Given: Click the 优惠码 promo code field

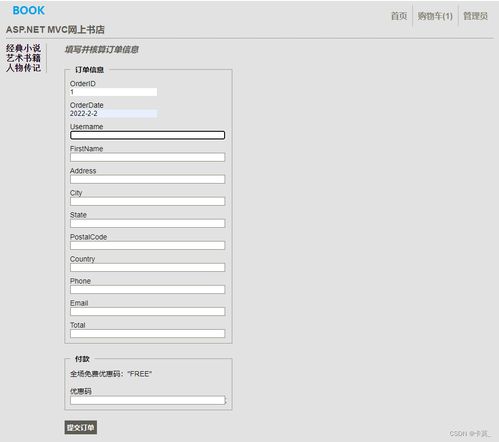Looking at the screenshot, I should (147, 400).
